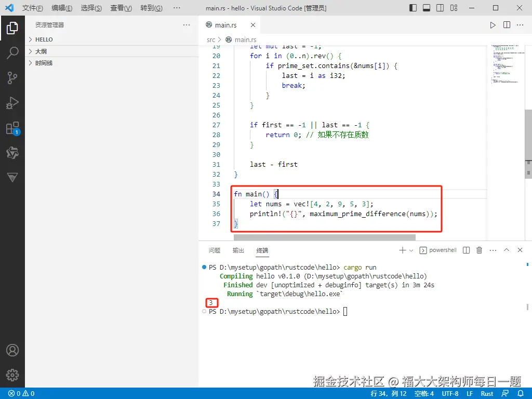Open the Explorer view in activity bar
The width and height of the screenshot is (532, 399).
12,28
